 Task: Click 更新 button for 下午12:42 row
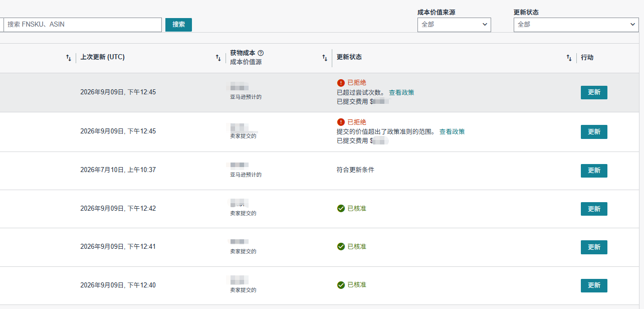click(594, 209)
